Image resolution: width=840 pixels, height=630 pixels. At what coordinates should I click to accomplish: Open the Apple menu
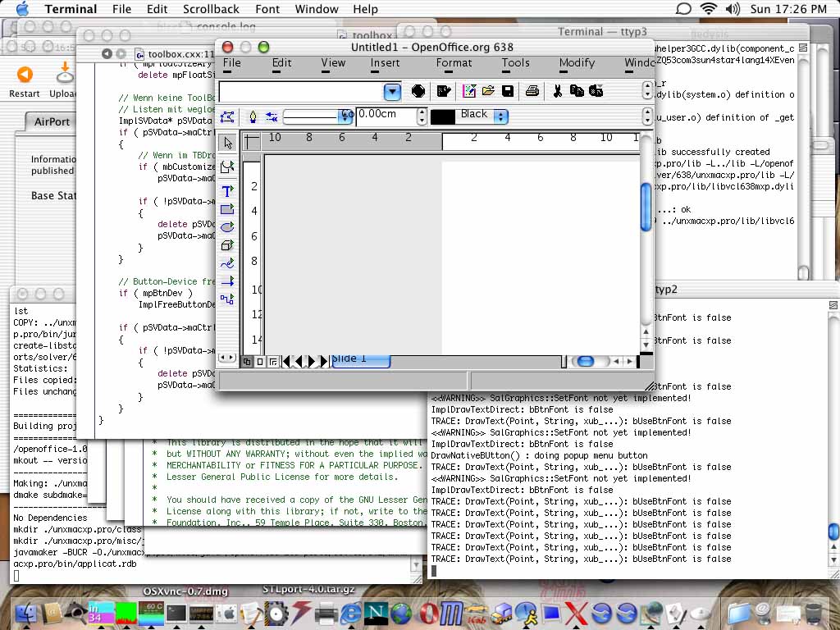pyautogui.click(x=22, y=9)
